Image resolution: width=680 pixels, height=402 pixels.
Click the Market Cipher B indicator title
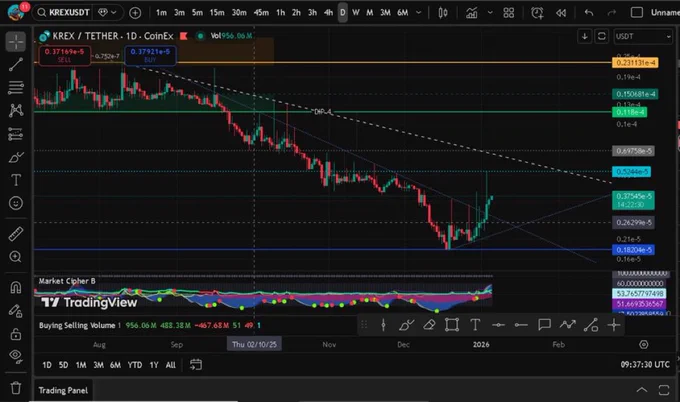[x=67, y=281]
